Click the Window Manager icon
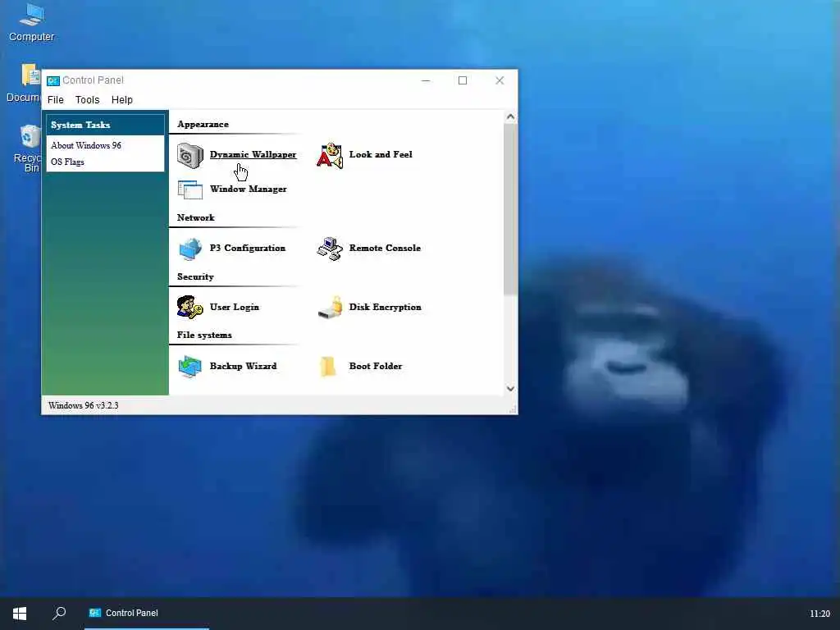Image resolution: width=840 pixels, height=630 pixels. tap(190, 189)
